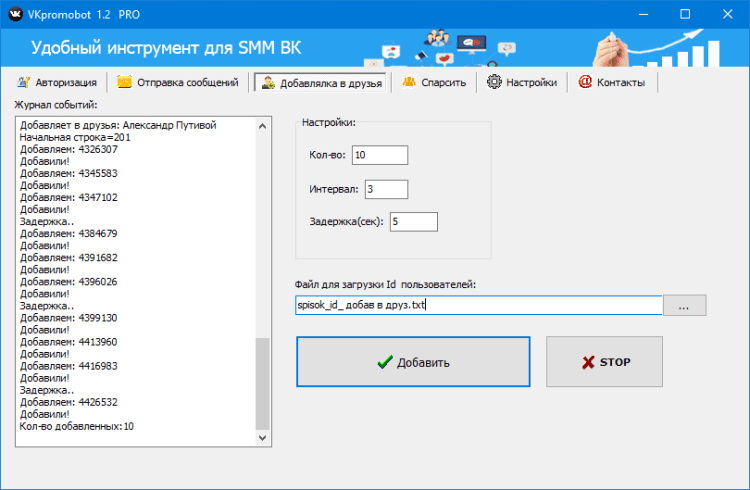Click the 'Настройки:' group label

[329, 122]
